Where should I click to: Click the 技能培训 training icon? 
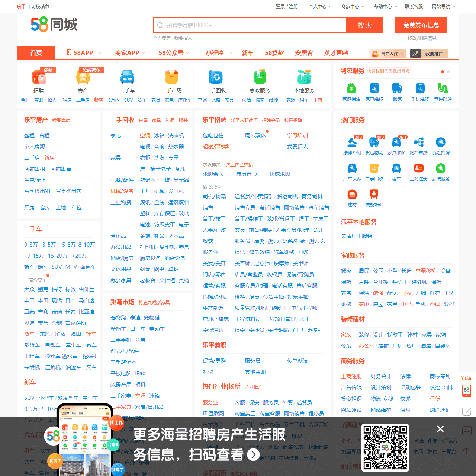pos(374,194)
